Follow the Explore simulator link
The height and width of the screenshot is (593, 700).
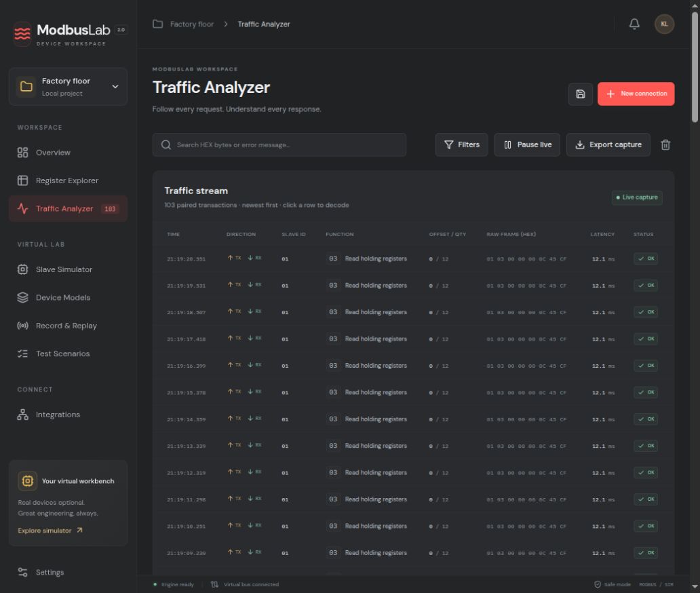coord(50,531)
